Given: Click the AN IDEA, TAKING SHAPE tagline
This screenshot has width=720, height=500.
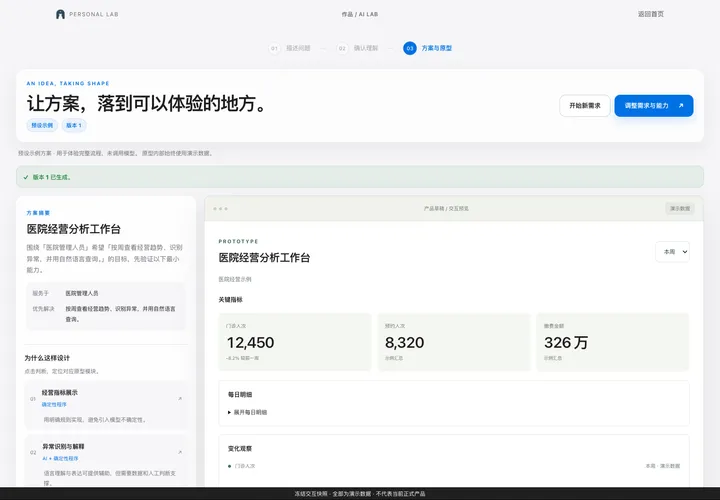Looking at the screenshot, I should [68, 84].
